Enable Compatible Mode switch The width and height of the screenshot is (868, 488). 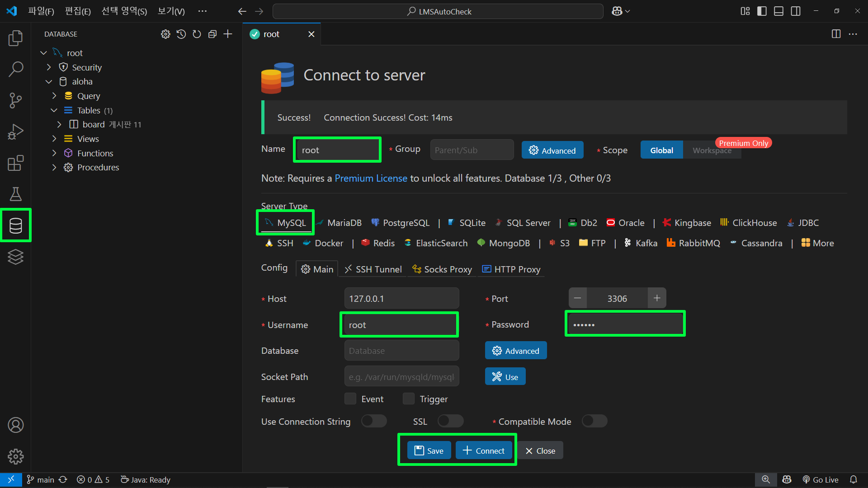[594, 421]
